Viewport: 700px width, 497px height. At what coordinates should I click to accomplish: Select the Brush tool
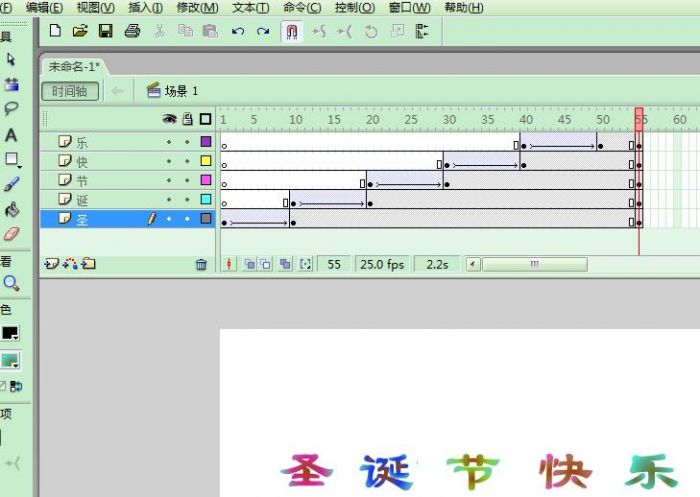12,184
